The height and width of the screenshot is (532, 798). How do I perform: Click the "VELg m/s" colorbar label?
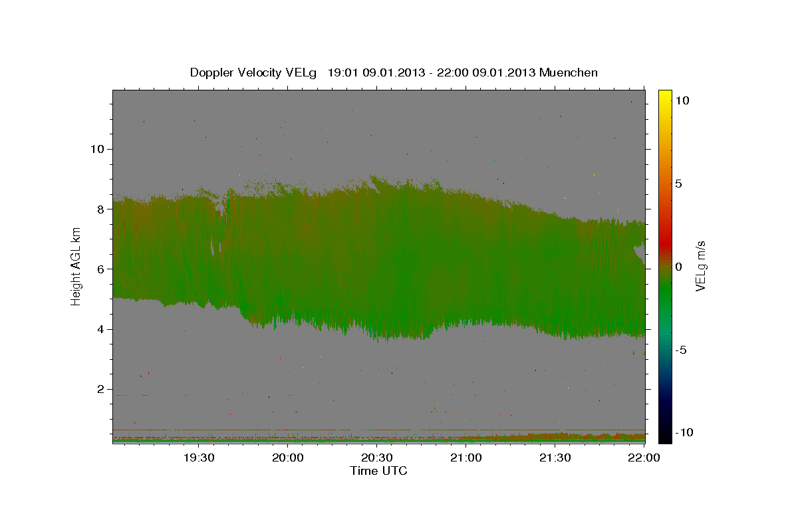point(701,267)
